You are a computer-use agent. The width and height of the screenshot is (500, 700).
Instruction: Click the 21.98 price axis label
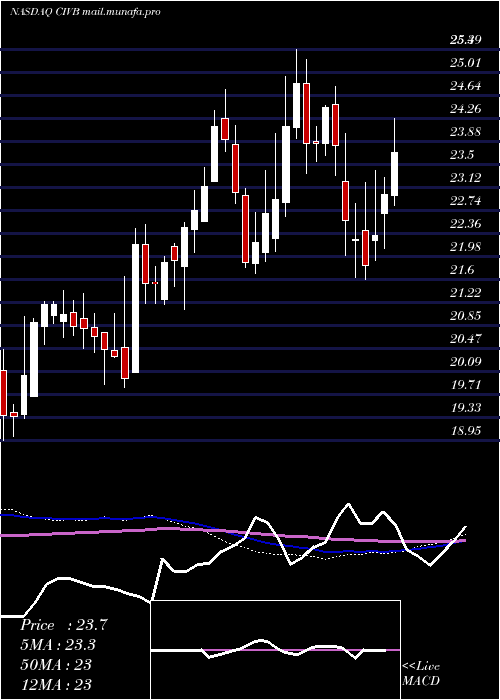(465, 247)
